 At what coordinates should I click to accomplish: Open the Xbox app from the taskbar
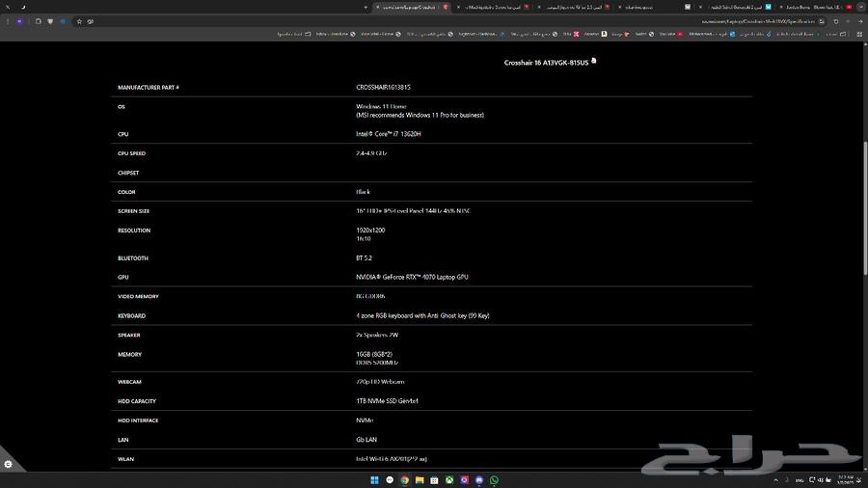coord(449,479)
